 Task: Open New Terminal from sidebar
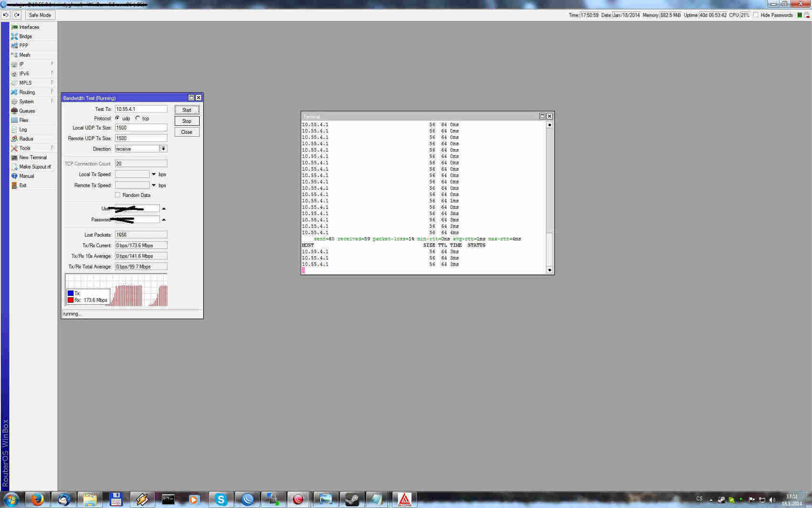(32, 158)
